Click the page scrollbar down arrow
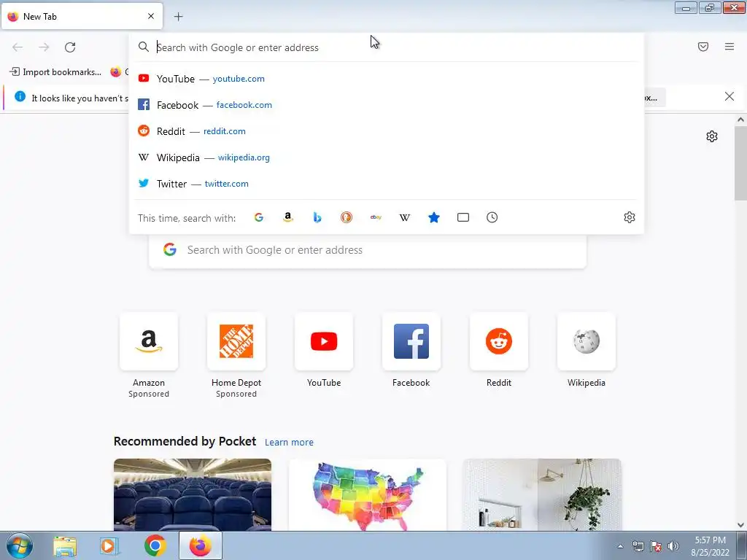 tap(741, 525)
